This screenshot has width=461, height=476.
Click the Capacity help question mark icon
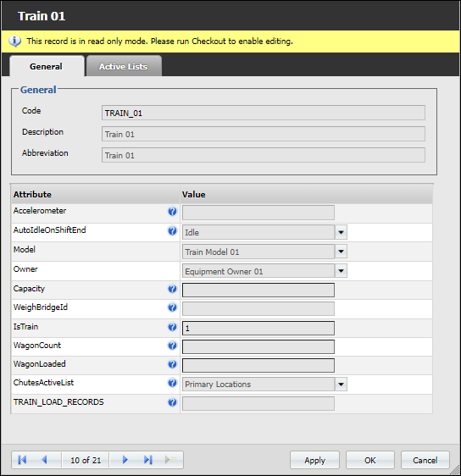(172, 289)
